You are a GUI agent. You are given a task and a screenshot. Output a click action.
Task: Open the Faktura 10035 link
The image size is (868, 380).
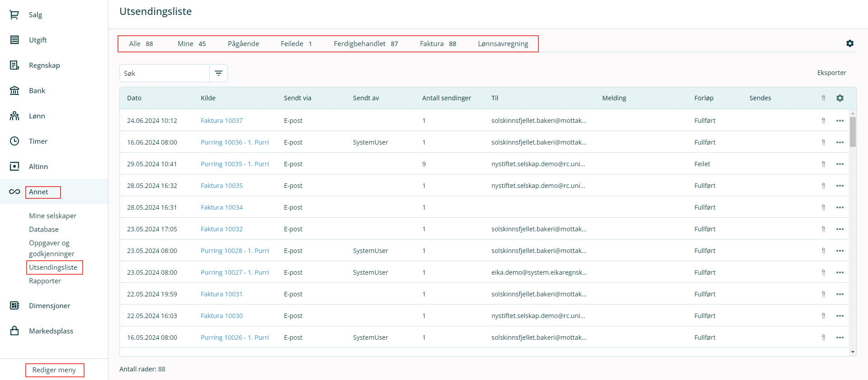[222, 186]
